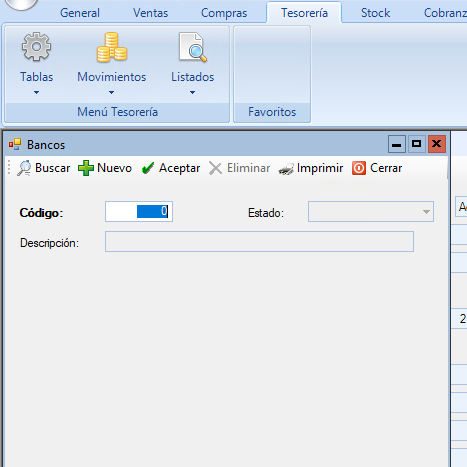
Task: Close the Bancos window
Action: [437, 144]
